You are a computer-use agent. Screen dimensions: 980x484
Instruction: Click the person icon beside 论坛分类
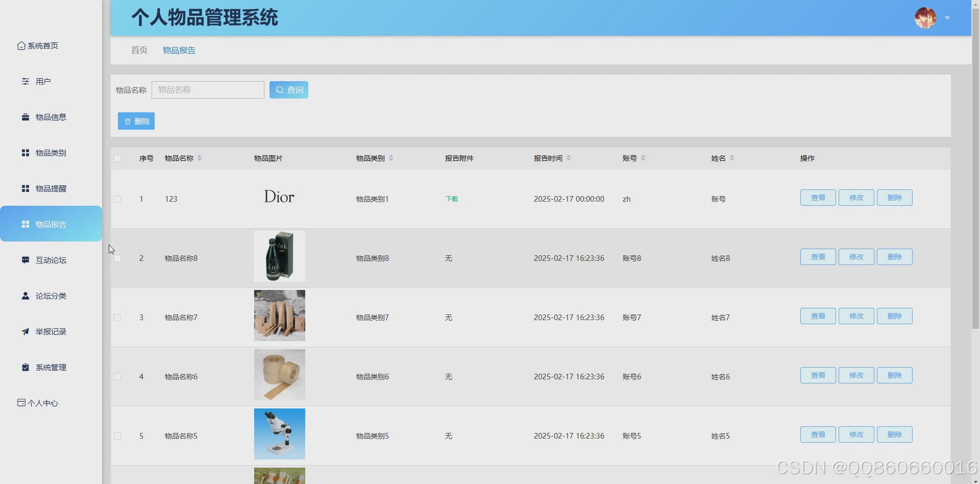[x=26, y=296]
